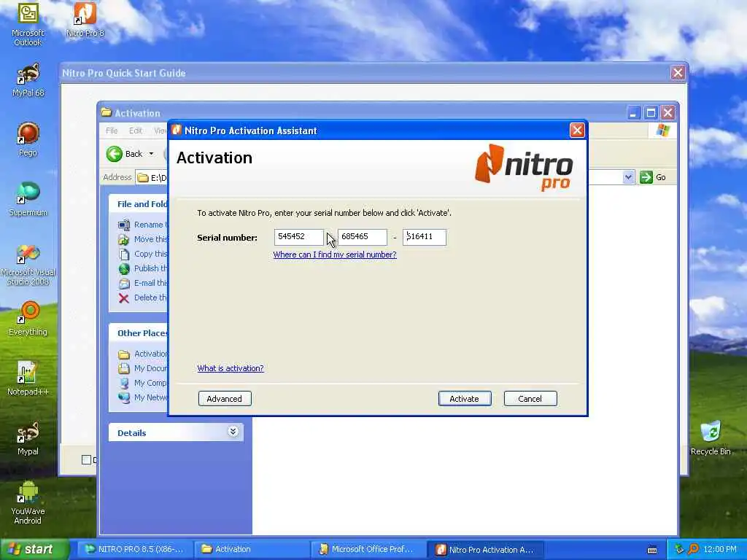Launch MyPal 68 desktop icon
Screen dimensions: 747x560
tap(28, 80)
